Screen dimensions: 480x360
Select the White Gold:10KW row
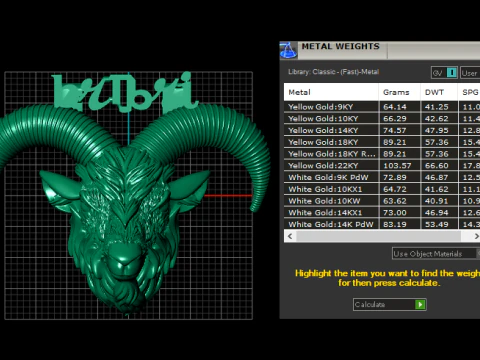coord(382,201)
